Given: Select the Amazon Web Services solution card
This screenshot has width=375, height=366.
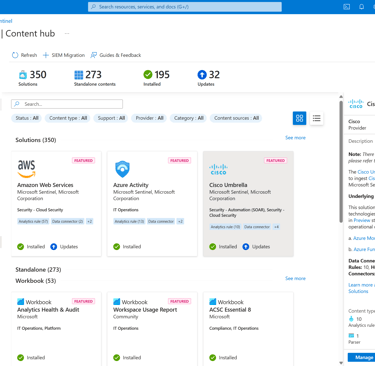Looking at the screenshot, I should 56,204.
